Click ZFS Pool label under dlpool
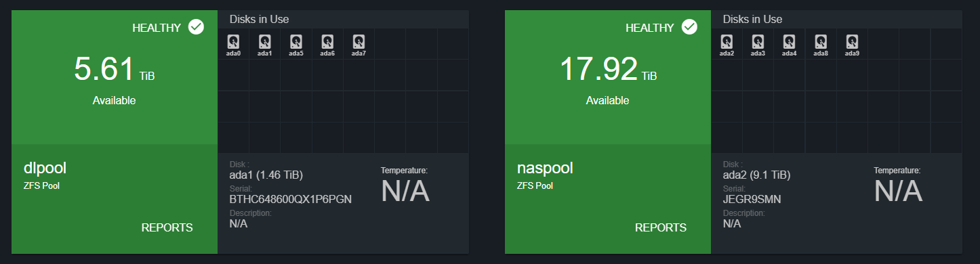Screen dimensions: 980x264 pyautogui.click(x=42, y=185)
